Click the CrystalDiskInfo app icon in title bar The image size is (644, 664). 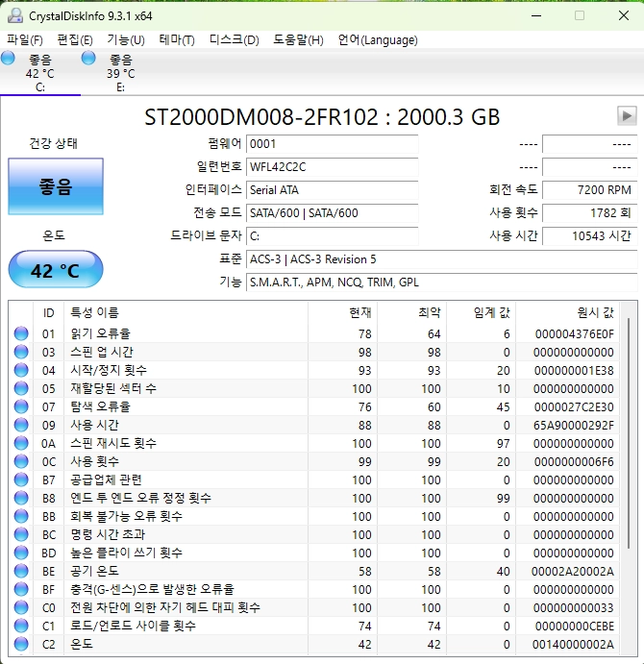(x=15, y=15)
